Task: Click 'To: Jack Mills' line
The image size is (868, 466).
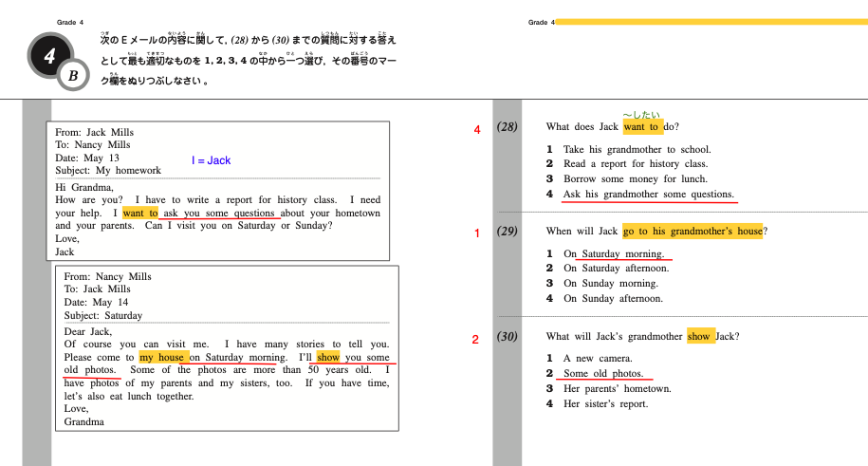Action: pos(97,289)
